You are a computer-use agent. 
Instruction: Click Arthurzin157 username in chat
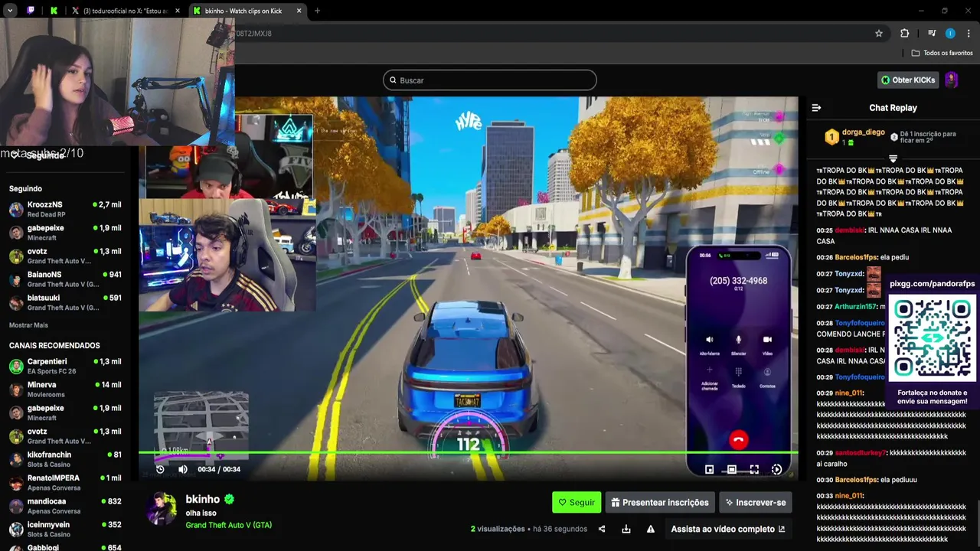point(856,307)
